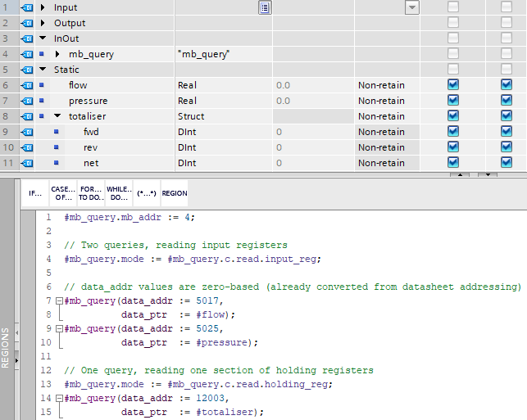Uncheck the left checkbox in the totaliser row
This screenshot has width=527, height=420.
coord(453,115)
